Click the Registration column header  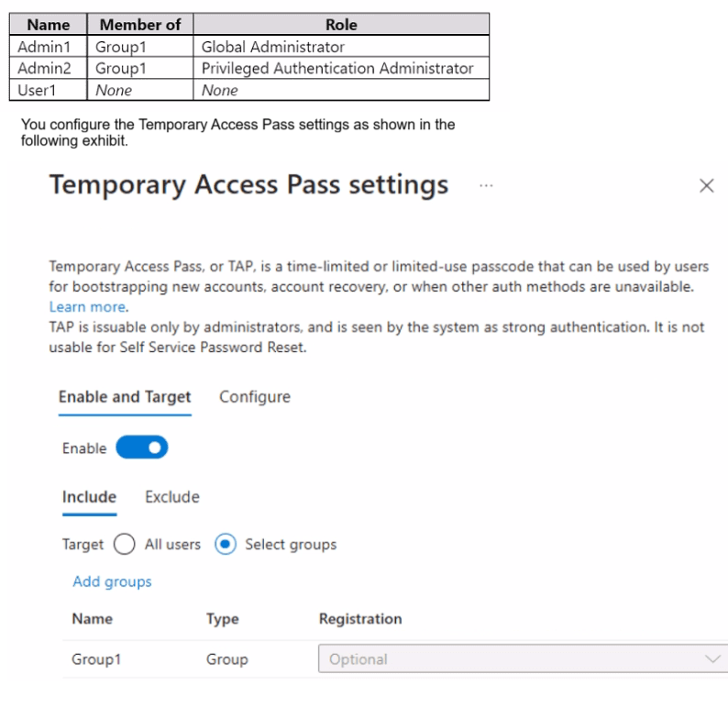pyautogui.click(x=360, y=619)
